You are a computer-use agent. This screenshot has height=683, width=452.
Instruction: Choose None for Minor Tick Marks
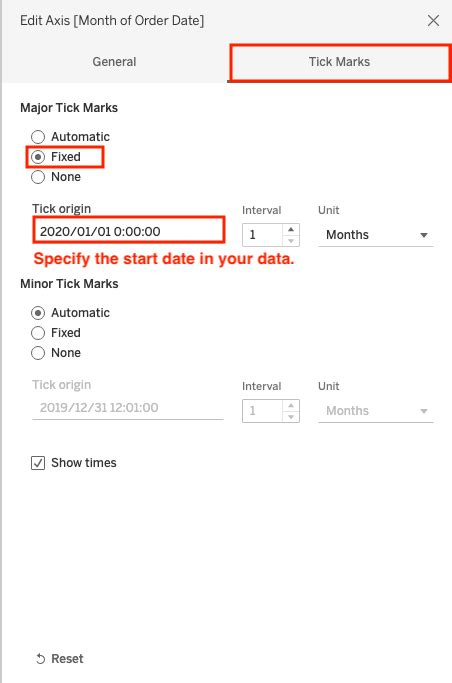pyautogui.click(x=38, y=353)
